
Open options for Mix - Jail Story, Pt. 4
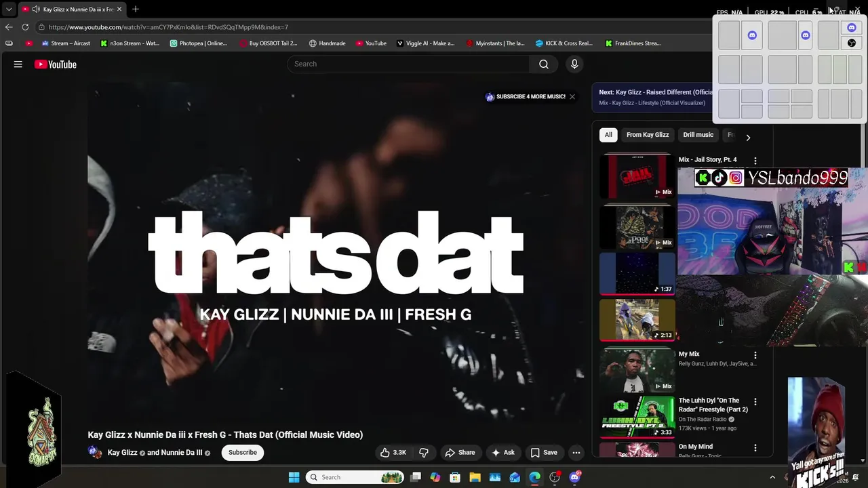click(x=755, y=161)
